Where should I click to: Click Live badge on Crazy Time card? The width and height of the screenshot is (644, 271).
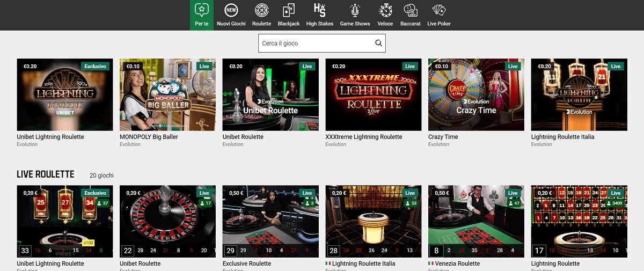tap(513, 67)
